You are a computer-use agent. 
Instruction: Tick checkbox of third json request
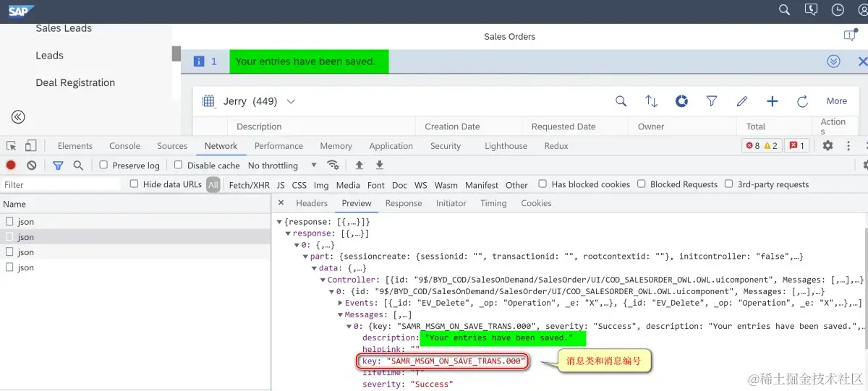[x=9, y=252]
